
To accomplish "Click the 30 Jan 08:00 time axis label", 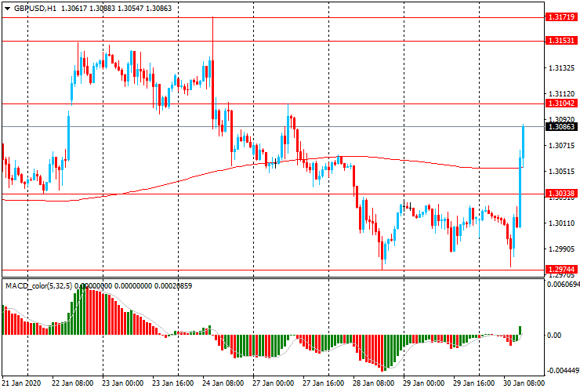I will 524,383.
